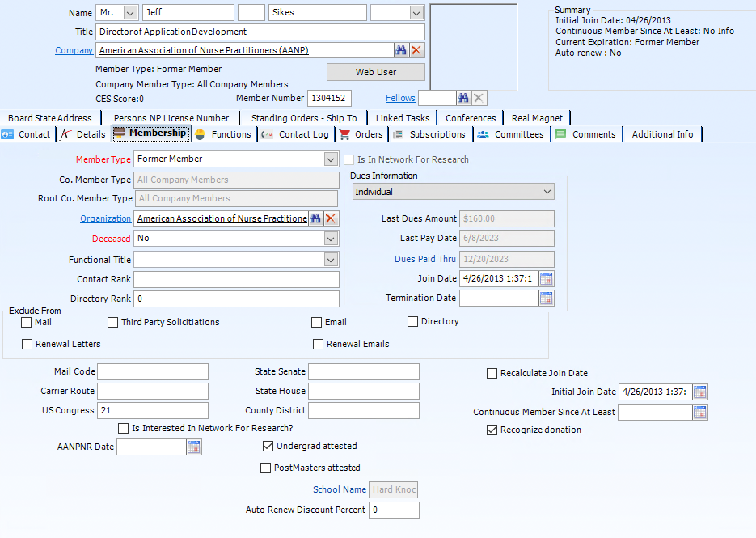This screenshot has width=756, height=538.
Task: Open the Organization search binoculars icon
Action: 316,218
